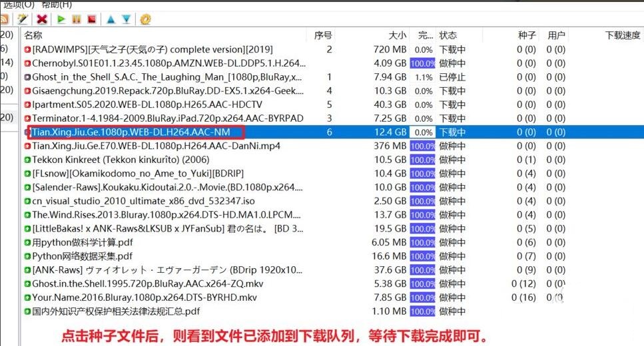Click the pause torrent toolbar icon
This screenshot has width=644, height=346.
(77, 19)
